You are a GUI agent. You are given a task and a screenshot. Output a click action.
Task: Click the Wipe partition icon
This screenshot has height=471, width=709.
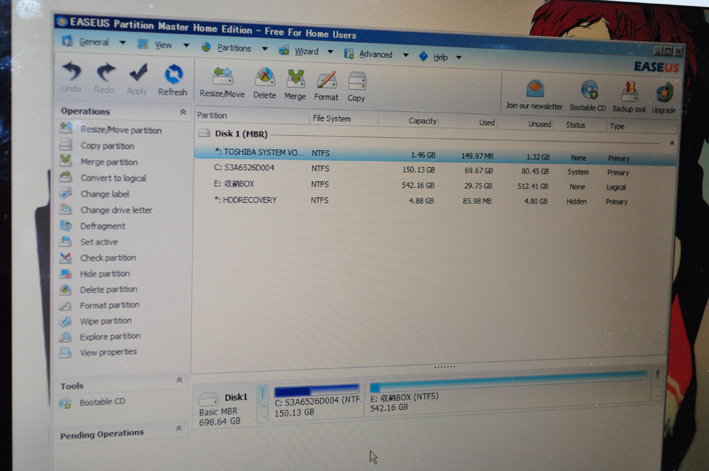coord(66,321)
